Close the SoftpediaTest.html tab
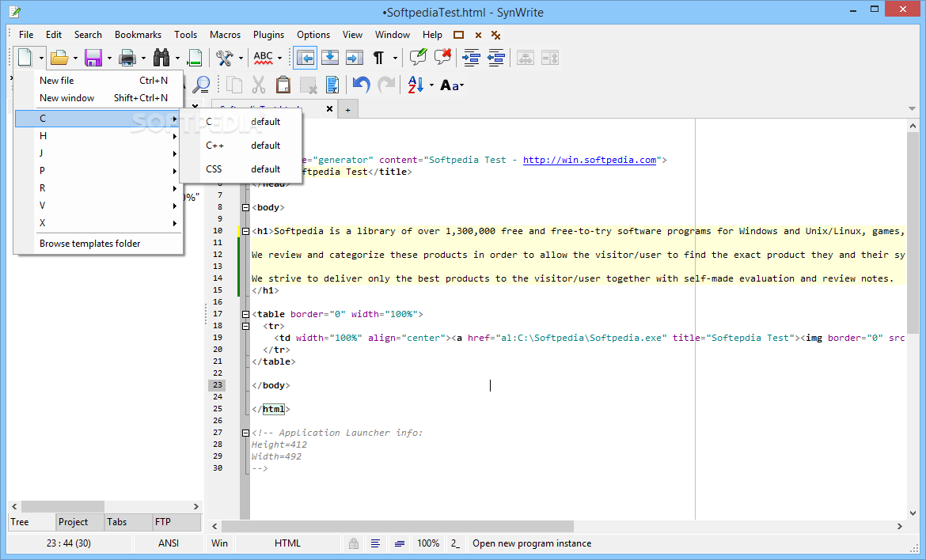This screenshot has width=926, height=560. 329,108
